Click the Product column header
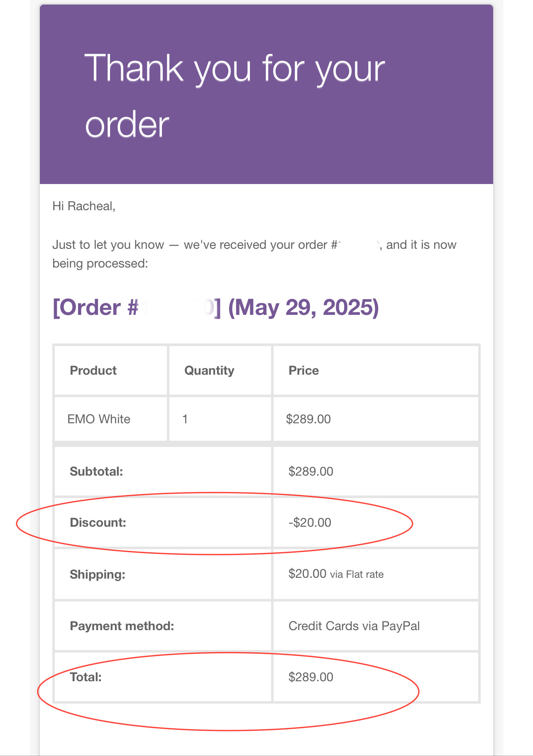This screenshot has height=756, width=533. [93, 371]
